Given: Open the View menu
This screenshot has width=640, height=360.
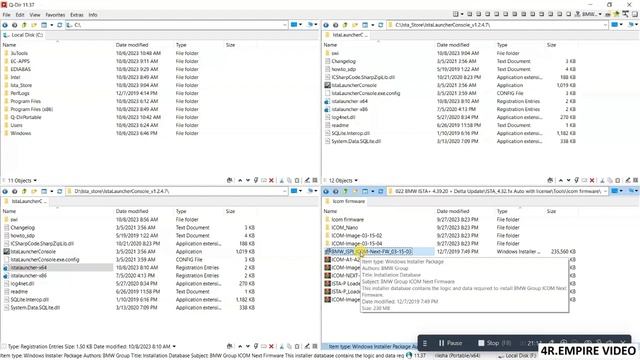Looking at the screenshot, I should click(35, 15).
